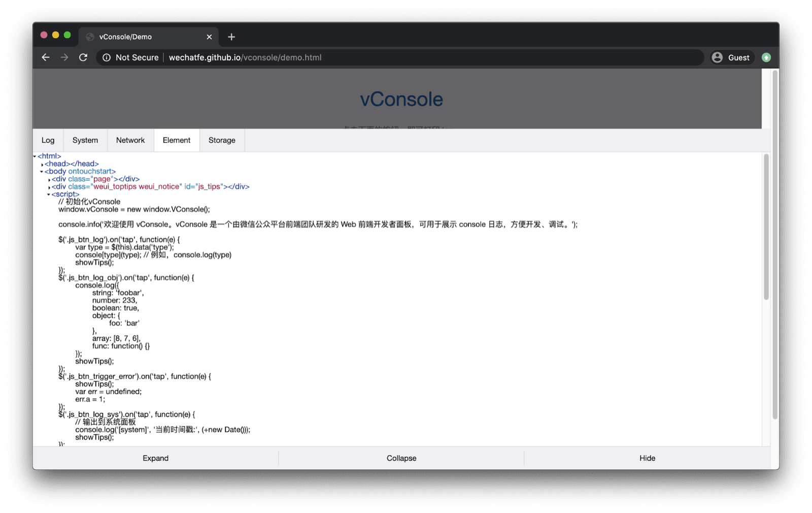Screen dimensions: 812x513
Task: Switch to the Log panel
Action: pos(48,140)
